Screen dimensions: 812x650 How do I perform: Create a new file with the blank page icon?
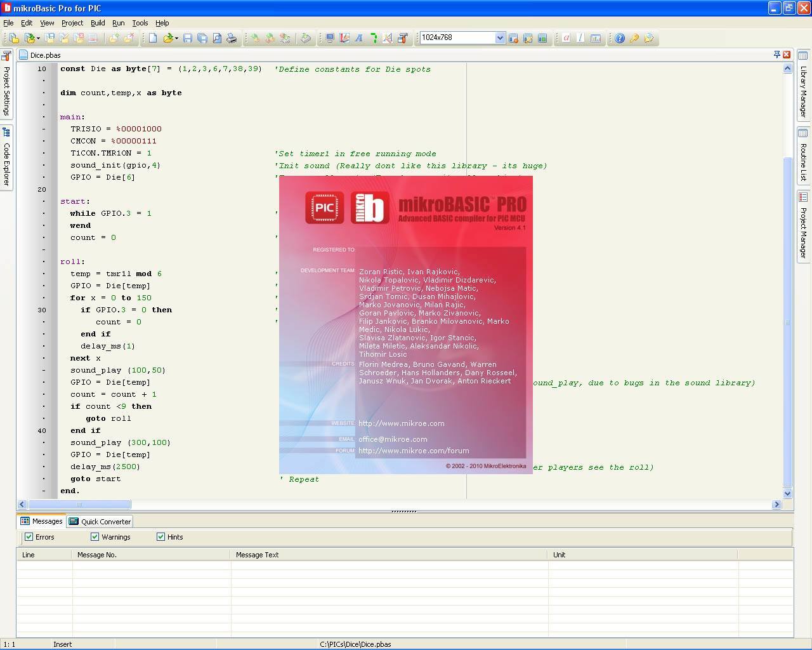pyautogui.click(x=153, y=38)
